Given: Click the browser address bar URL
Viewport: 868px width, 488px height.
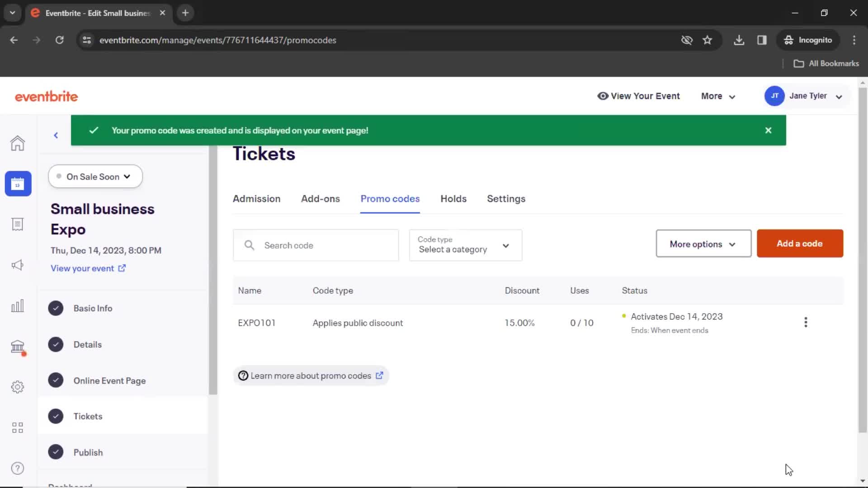Looking at the screenshot, I should pyautogui.click(x=218, y=40).
